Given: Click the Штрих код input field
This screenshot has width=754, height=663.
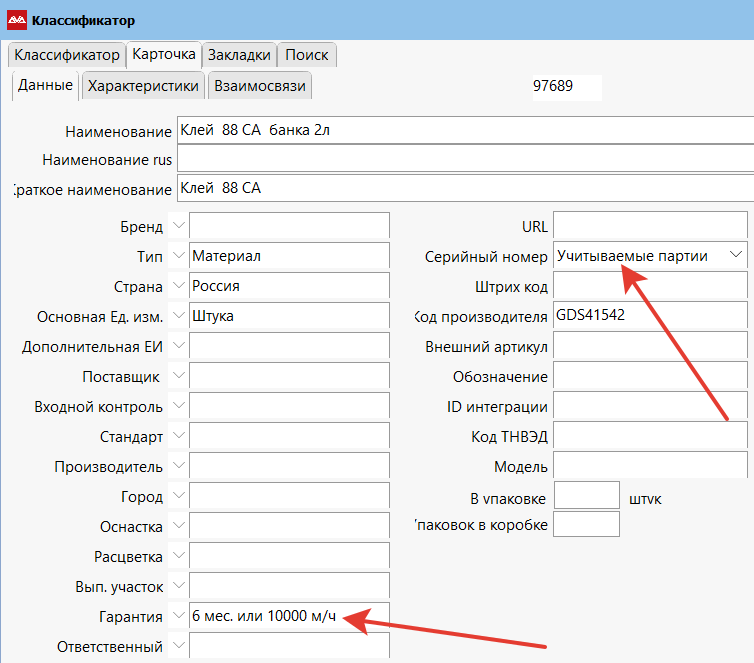Looking at the screenshot, I should click(650, 287).
